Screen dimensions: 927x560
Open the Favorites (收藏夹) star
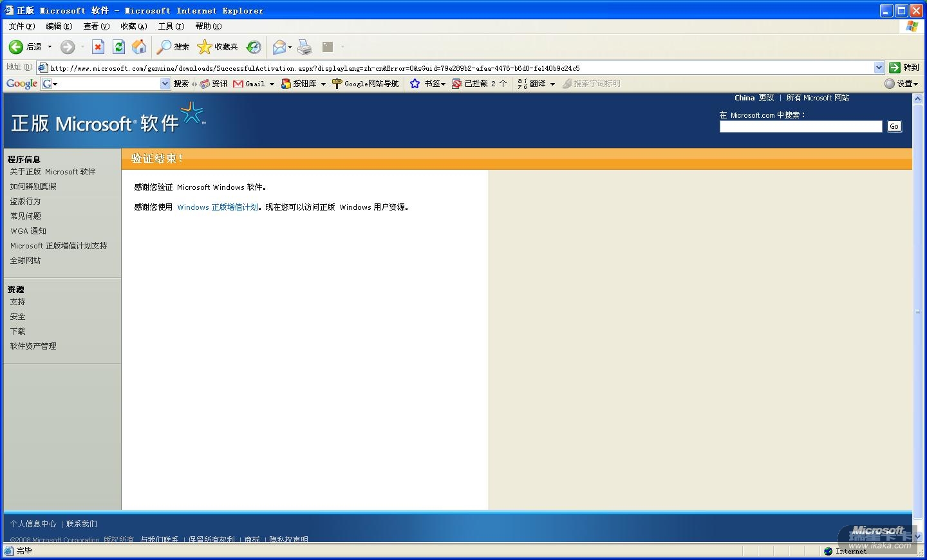205,47
